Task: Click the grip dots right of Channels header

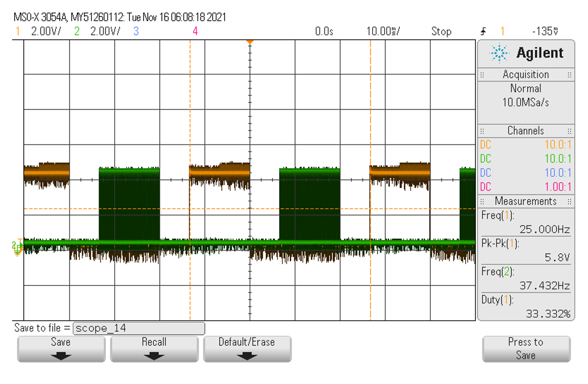Action: click(x=570, y=131)
